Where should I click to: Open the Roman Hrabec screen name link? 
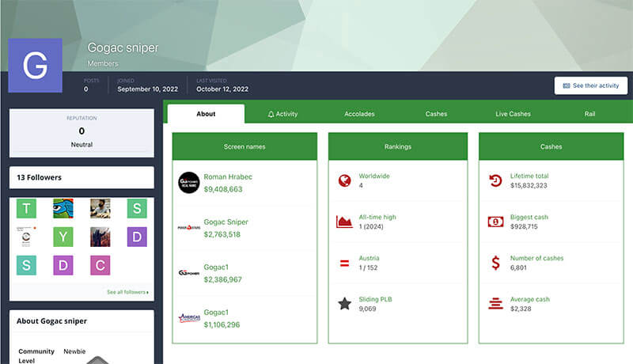[228, 176]
